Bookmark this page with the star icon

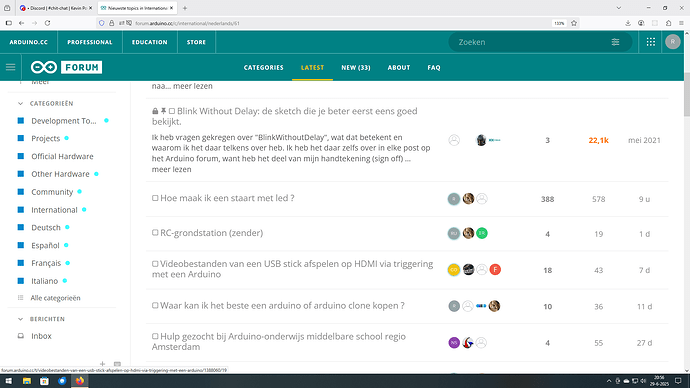tap(574, 23)
